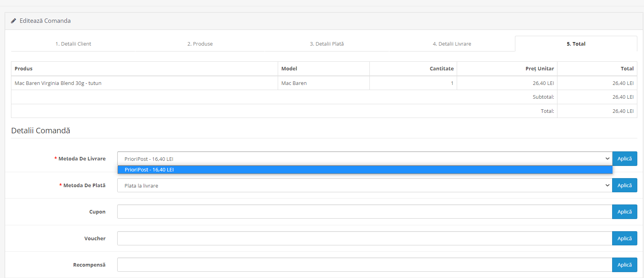Screen dimensions: 644x278
Task: Focus the Voucher input field
Action: pyautogui.click(x=365, y=238)
